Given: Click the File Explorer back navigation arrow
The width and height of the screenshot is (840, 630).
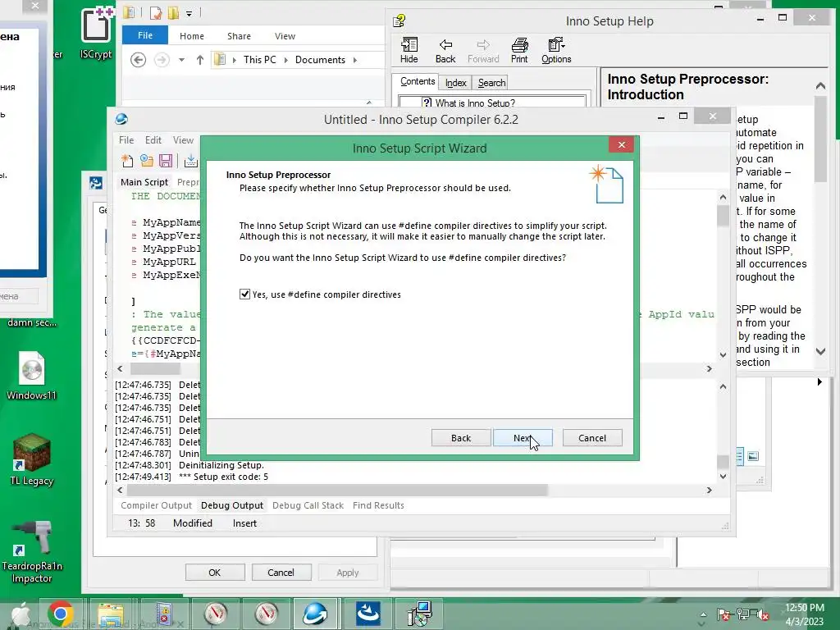Looking at the screenshot, I should pyautogui.click(x=138, y=60).
